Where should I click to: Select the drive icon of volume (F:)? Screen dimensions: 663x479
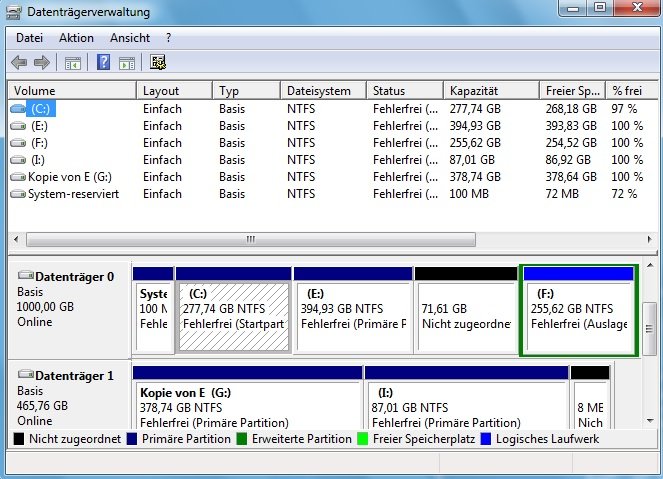click(18, 143)
